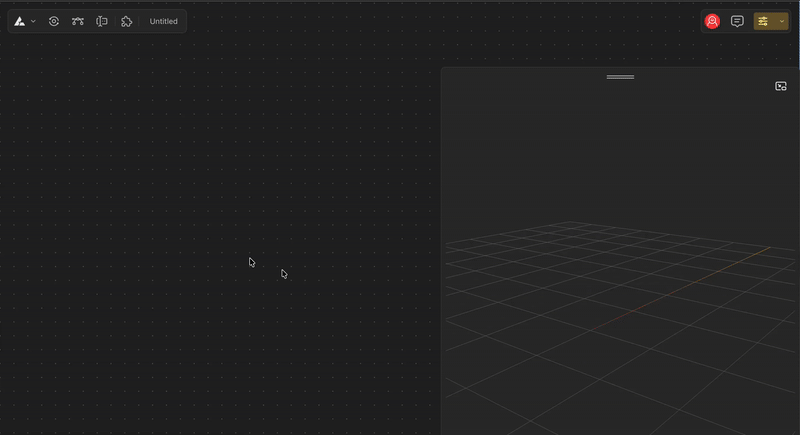The image size is (800, 435).
Task: Click the circular eye preview icon
Action: coord(54,21)
